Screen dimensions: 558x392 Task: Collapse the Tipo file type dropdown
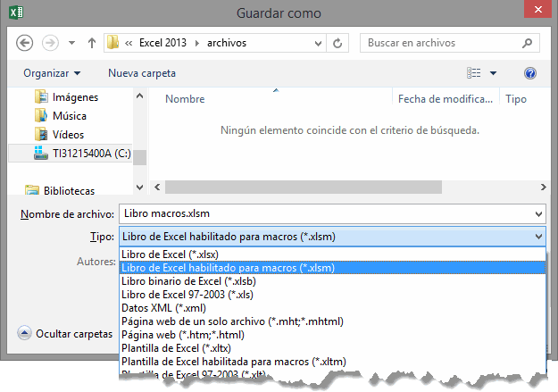tap(537, 236)
